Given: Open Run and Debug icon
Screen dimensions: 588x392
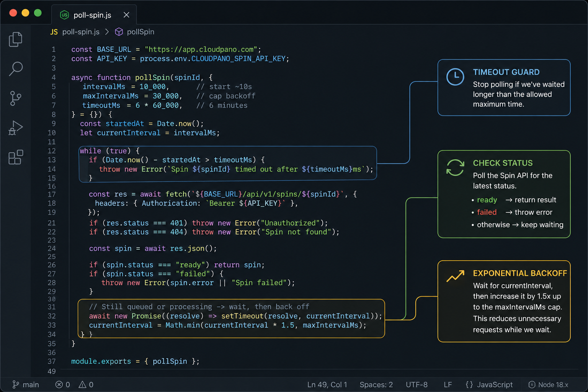Looking at the screenshot, I should coord(16,127).
